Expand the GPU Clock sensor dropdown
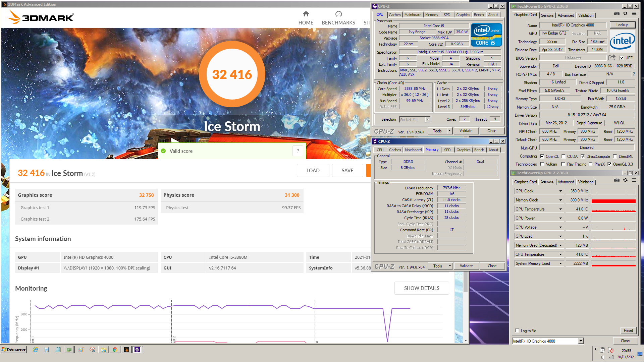The width and height of the screenshot is (644, 362). (560, 191)
